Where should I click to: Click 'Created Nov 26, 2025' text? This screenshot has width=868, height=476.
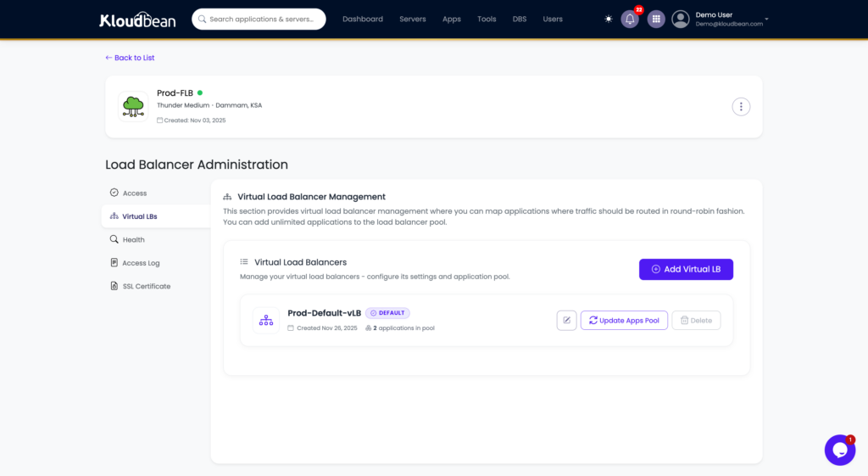[326, 328]
